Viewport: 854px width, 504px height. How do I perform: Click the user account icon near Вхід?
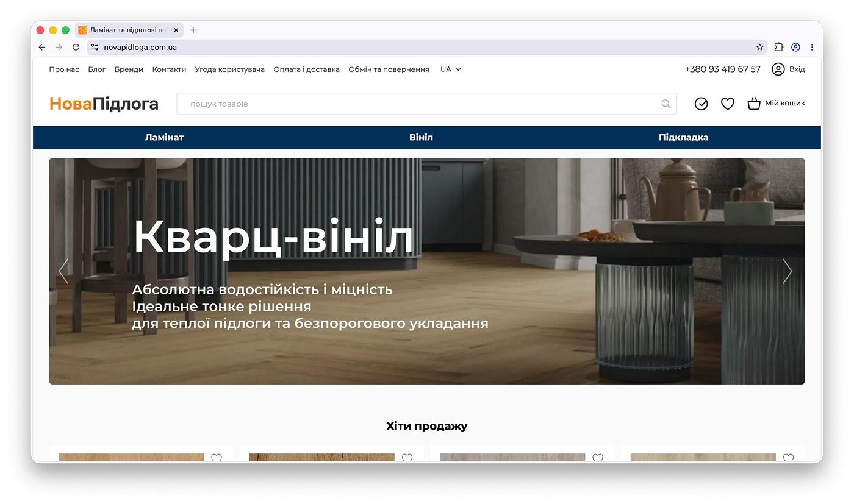[778, 69]
